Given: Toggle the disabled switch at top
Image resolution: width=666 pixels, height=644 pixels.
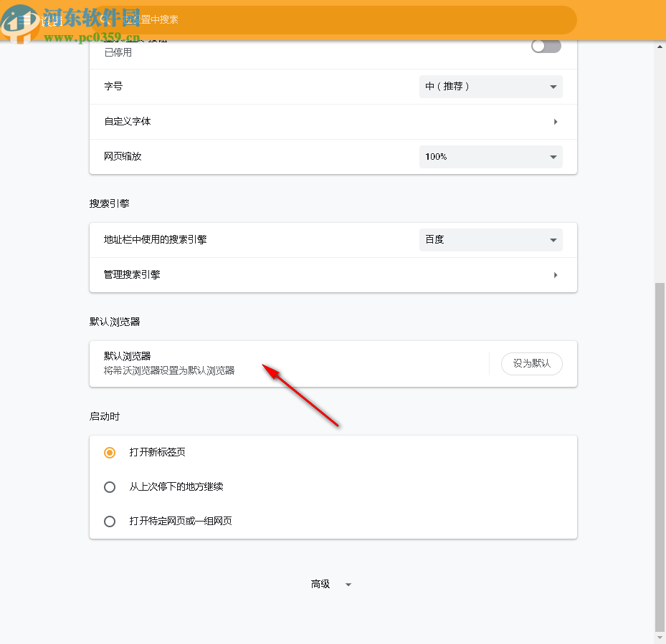Looking at the screenshot, I should 546,46.
